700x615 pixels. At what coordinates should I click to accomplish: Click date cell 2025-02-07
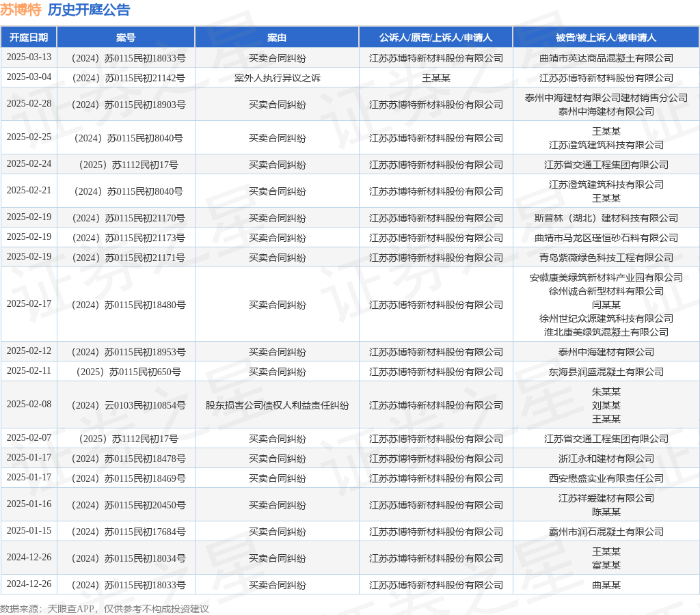29,438
